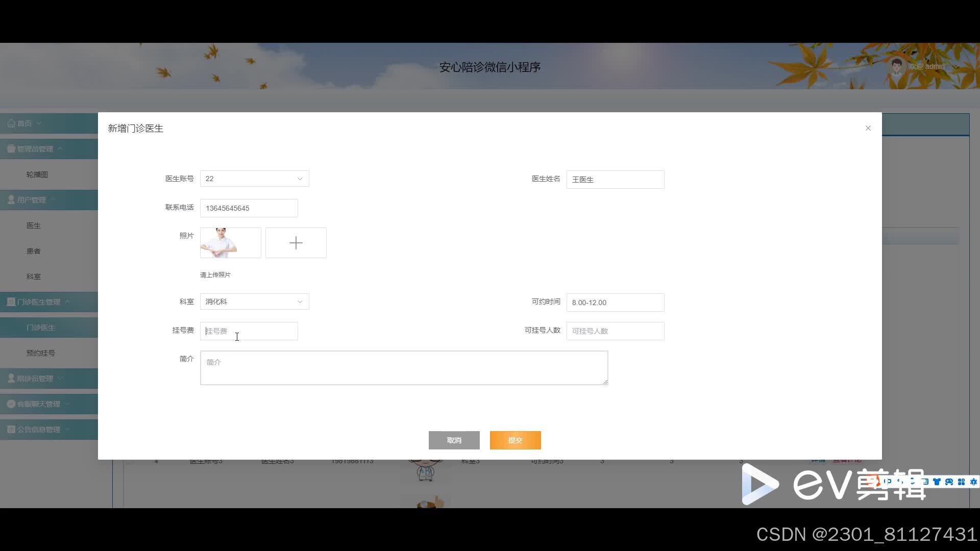Focus the 可约时间 field showing 8.00-12.00

[x=616, y=303]
